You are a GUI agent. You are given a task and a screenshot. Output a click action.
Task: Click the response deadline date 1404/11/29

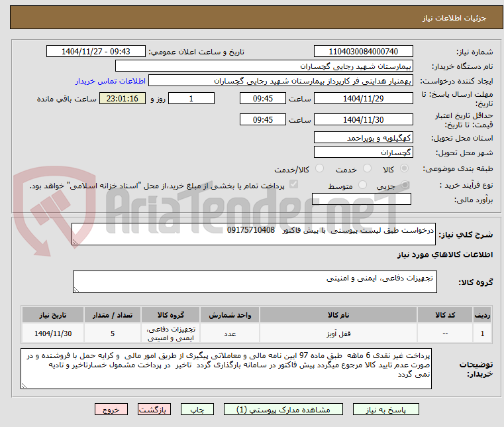coord(363,98)
